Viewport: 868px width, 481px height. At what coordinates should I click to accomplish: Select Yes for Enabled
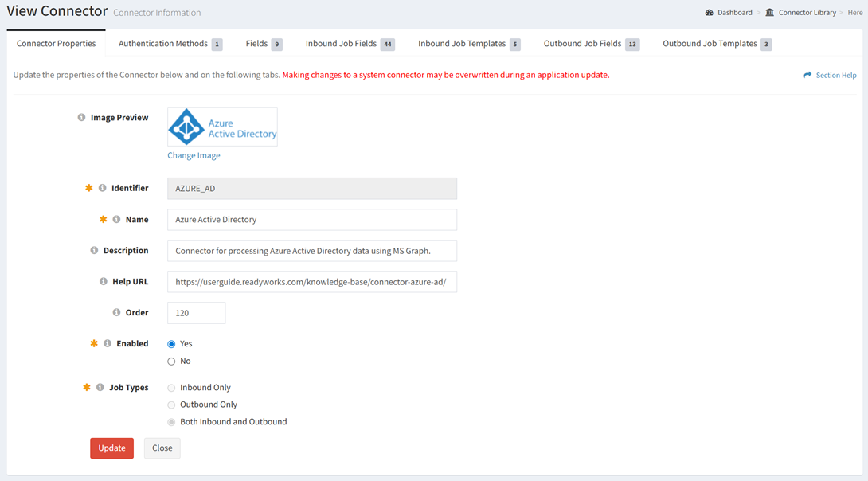tap(171, 344)
